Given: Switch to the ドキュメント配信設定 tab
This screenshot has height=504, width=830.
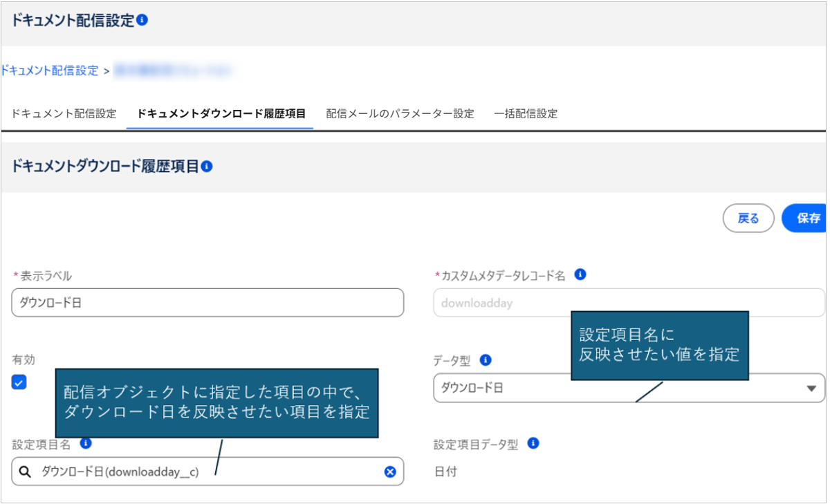Looking at the screenshot, I should 64,114.
